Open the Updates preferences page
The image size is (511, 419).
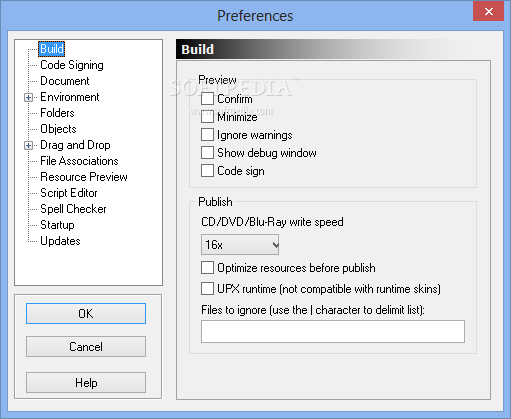point(60,241)
